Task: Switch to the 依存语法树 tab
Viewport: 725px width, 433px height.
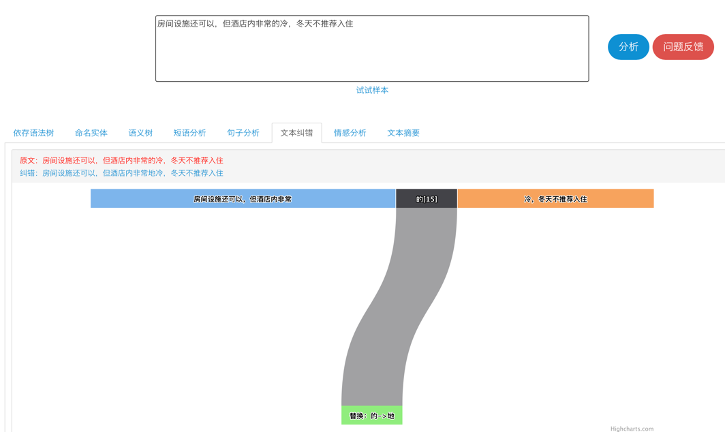Action: (x=34, y=132)
